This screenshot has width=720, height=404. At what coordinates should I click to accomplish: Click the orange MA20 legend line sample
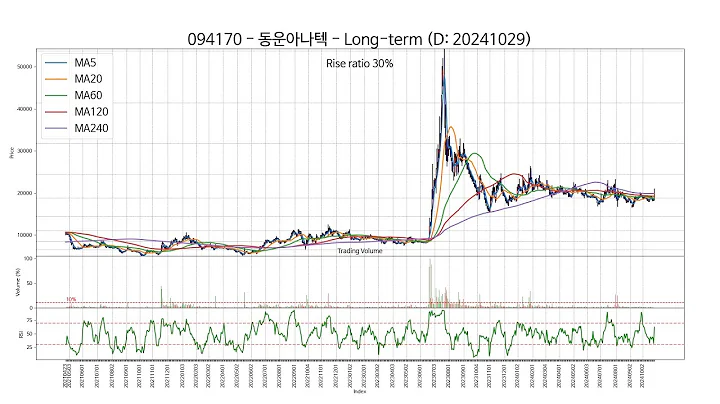56,79
